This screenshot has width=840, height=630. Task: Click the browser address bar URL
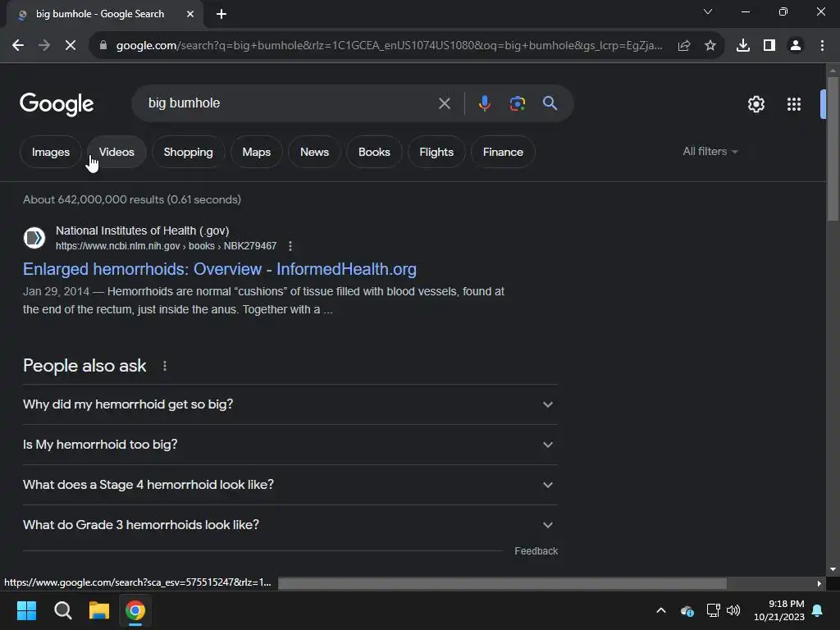[x=389, y=46]
